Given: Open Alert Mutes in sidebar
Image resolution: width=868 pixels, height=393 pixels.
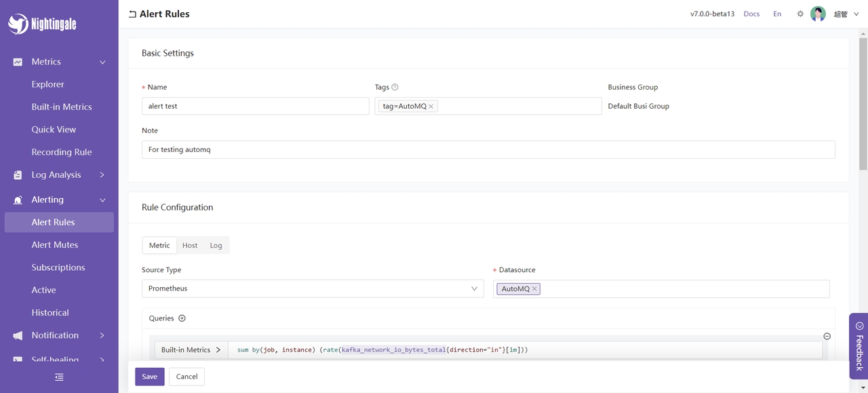Looking at the screenshot, I should pyautogui.click(x=55, y=245).
